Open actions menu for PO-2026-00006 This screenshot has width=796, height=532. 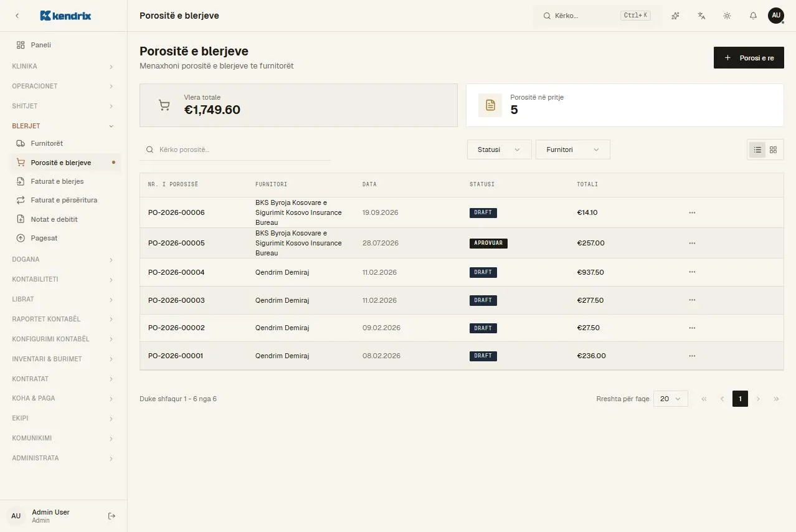pos(692,212)
